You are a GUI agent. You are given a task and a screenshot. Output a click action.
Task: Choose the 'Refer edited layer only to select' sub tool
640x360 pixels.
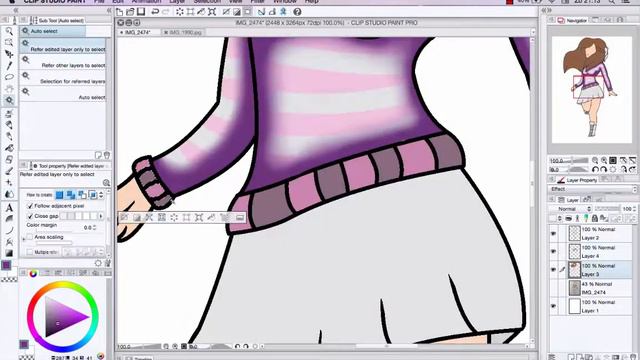tap(62, 46)
